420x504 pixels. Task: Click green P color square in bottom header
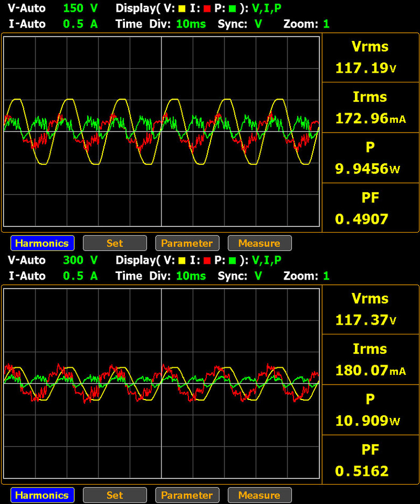pos(232,261)
